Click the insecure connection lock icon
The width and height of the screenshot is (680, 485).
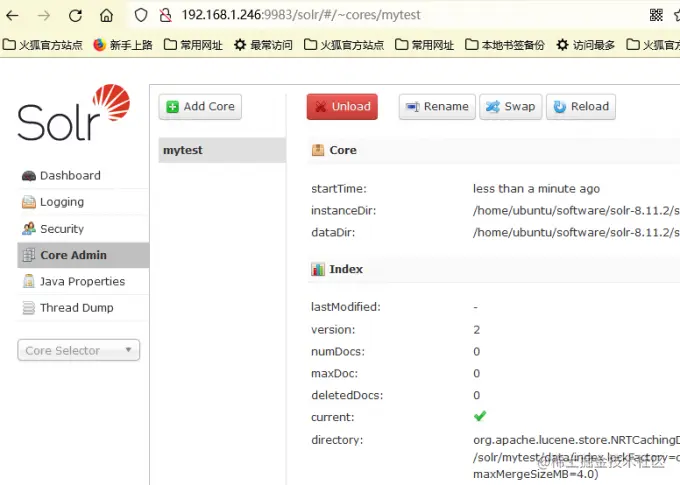point(165,15)
